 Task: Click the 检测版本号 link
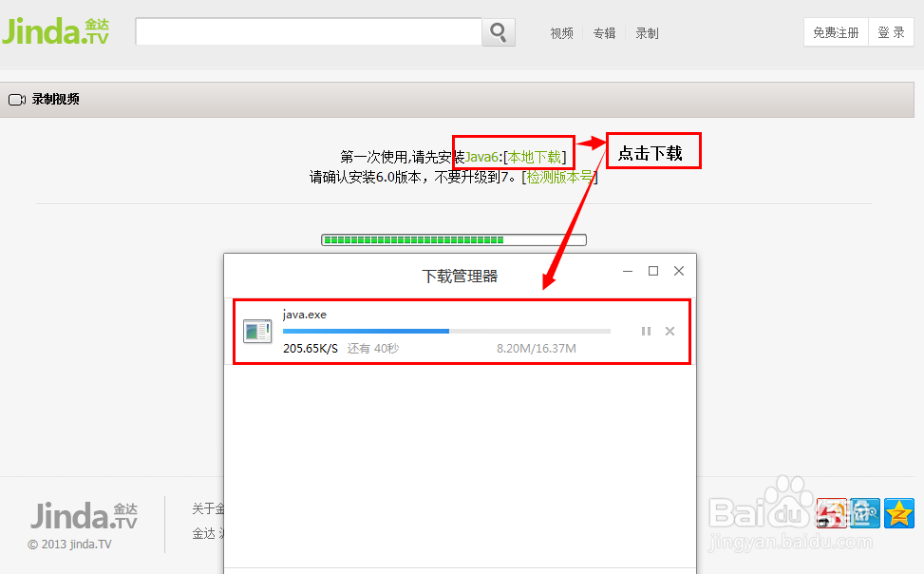[558, 177]
